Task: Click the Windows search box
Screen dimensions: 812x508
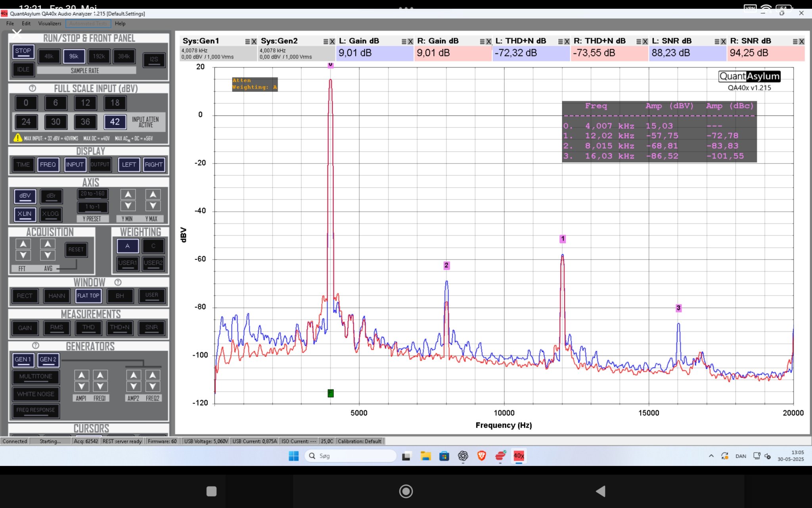Action: tap(351, 456)
